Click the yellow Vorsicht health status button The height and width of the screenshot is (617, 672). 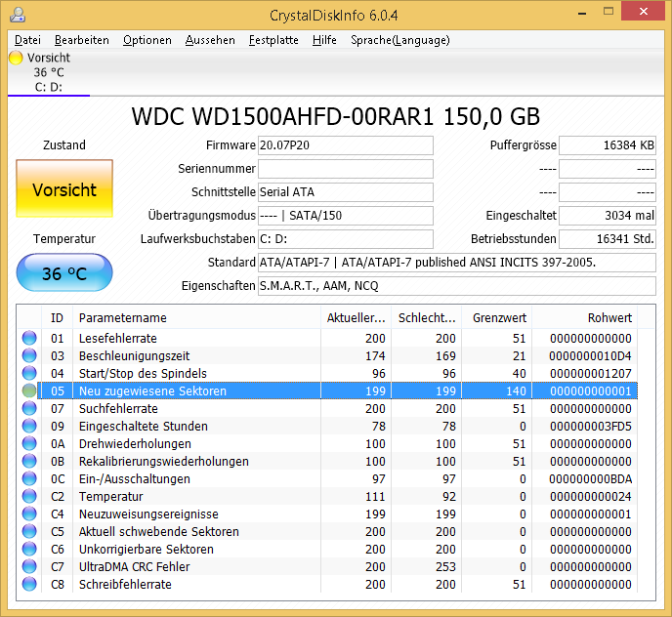(x=64, y=188)
